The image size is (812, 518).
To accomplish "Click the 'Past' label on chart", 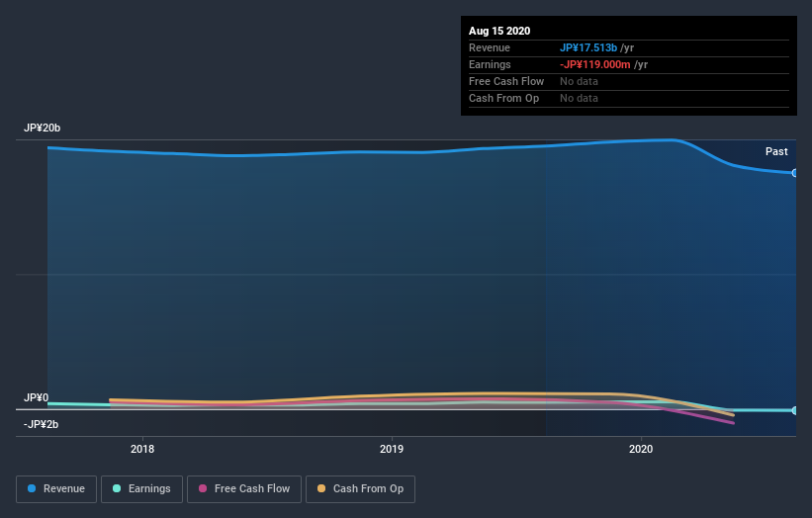I will tap(776, 151).
